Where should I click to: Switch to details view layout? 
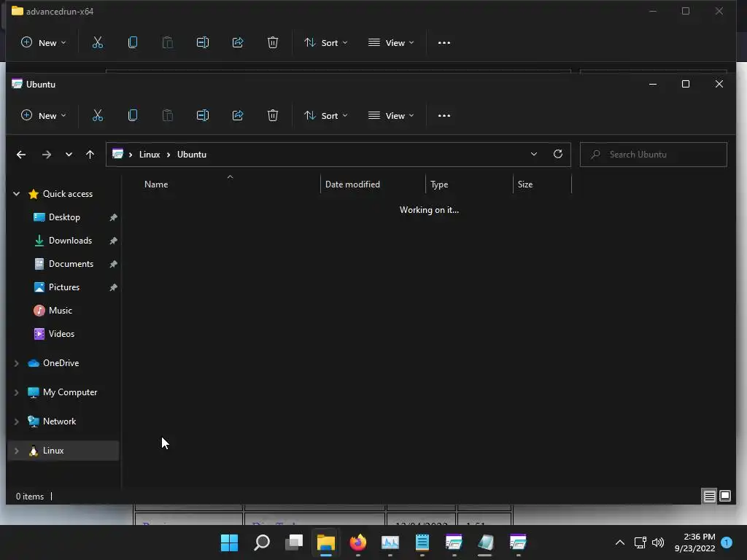(x=709, y=496)
